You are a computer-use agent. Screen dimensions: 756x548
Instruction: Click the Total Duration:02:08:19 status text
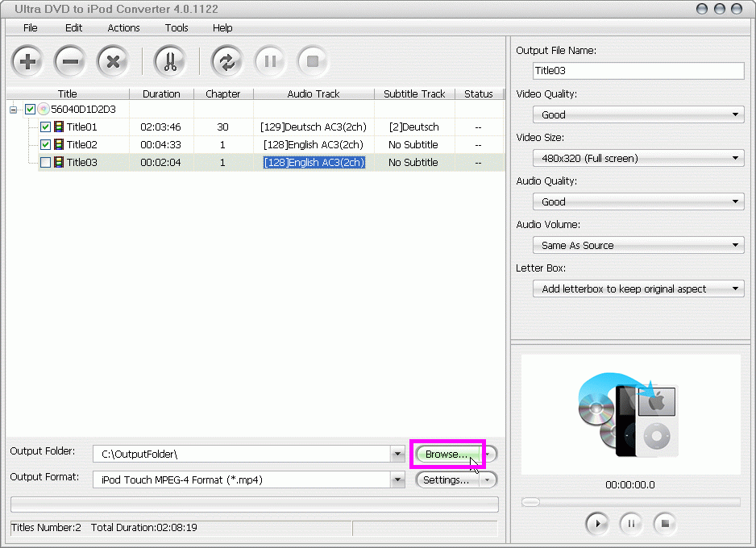[x=144, y=528]
